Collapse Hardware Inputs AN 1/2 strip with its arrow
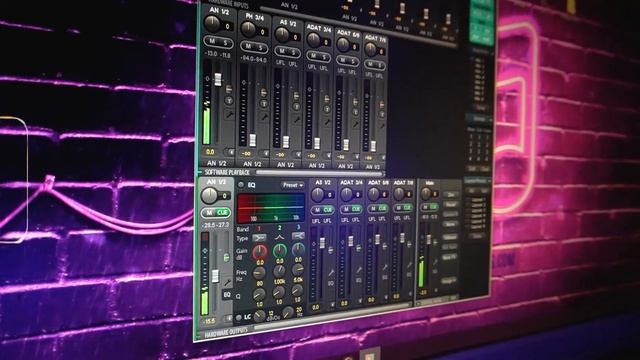640x360 pixels. 230,152
